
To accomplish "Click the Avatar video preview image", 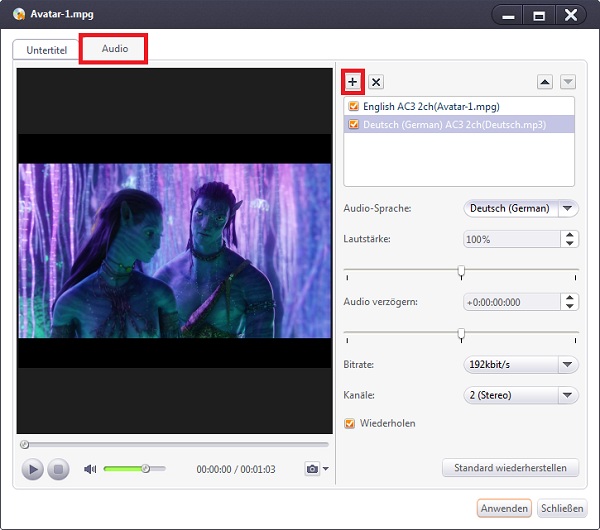I will click(174, 251).
